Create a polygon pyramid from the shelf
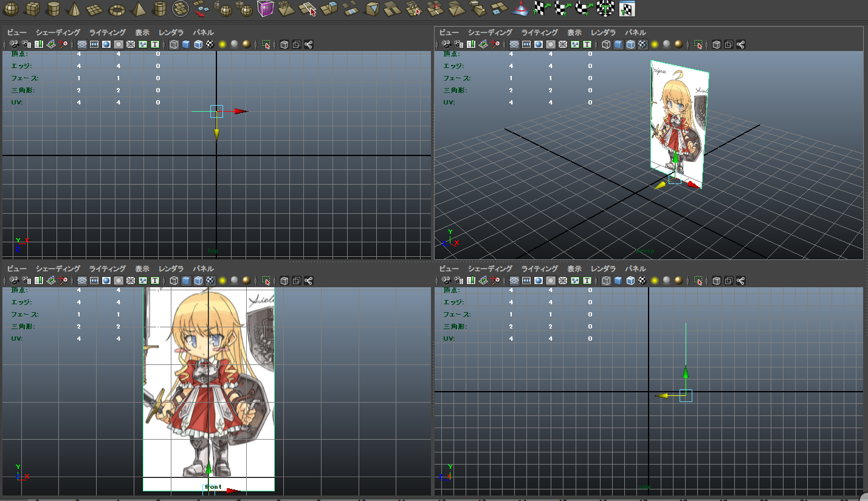The image size is (868, 501). [138, 9]
